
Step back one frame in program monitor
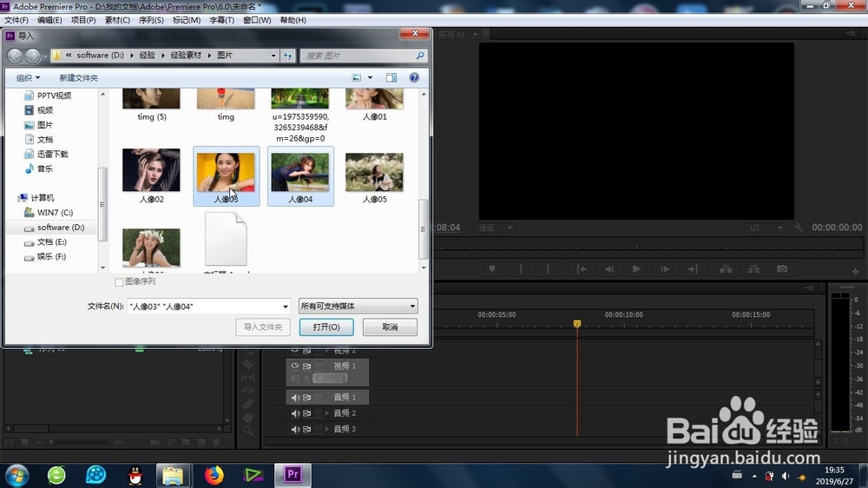(x=609, y=269)
